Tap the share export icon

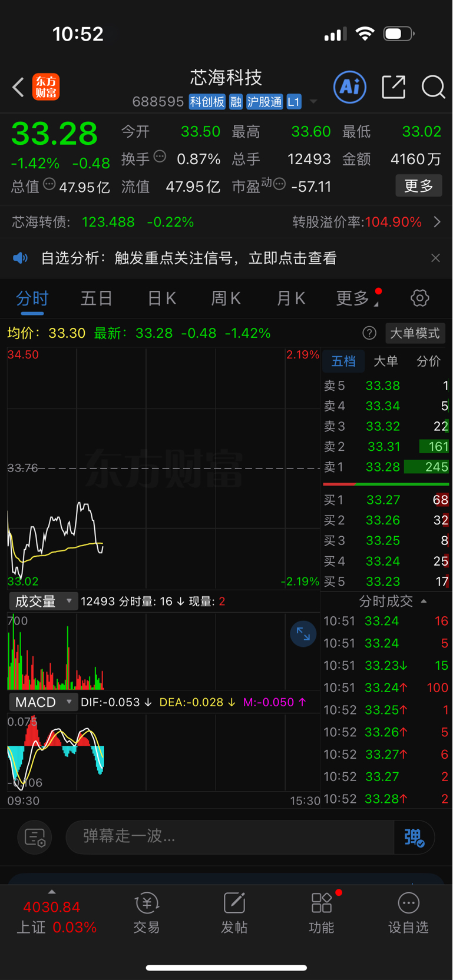[x=394, y=87]
